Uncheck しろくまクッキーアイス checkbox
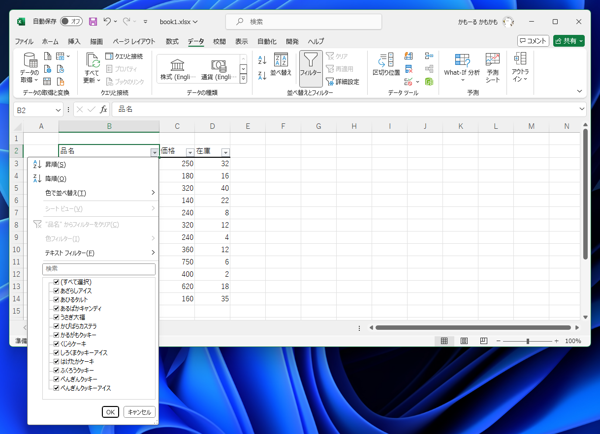This screenshot has width=600, height=434. pos(56,352)
